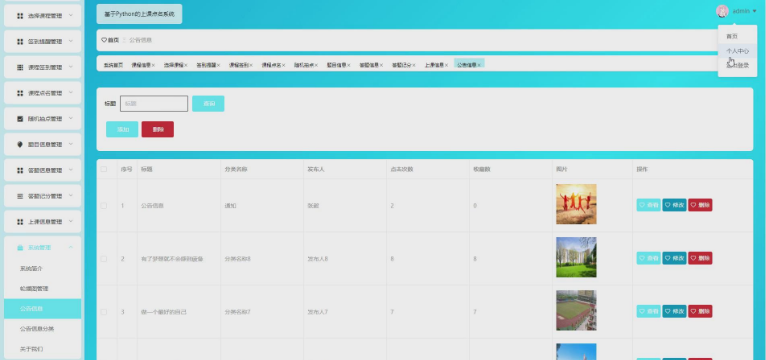
Task: Collapse 系统管理 using its up chevron
Action: (x=71, y=247)
